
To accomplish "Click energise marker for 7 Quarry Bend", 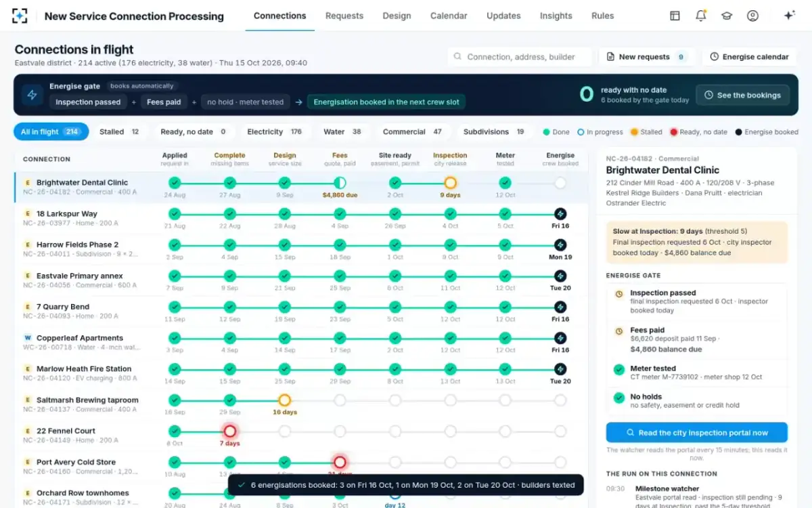I will pos(560,307).
